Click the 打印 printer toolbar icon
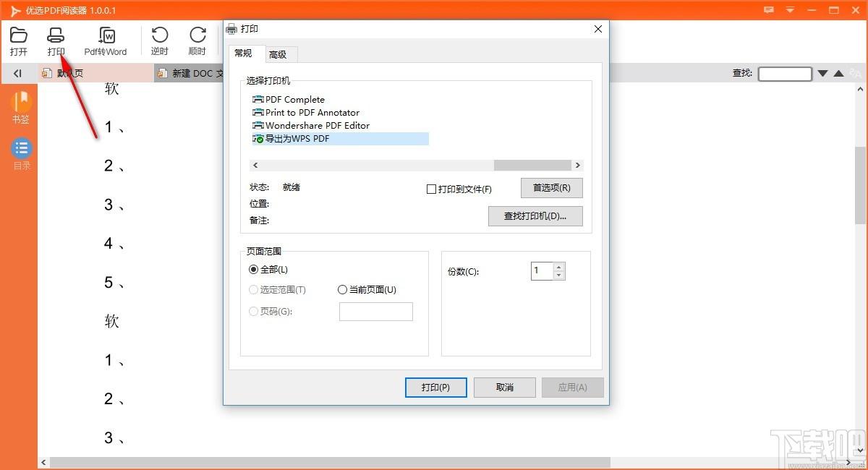Viewport: 868px width, 470px height. tap(56, 41)
